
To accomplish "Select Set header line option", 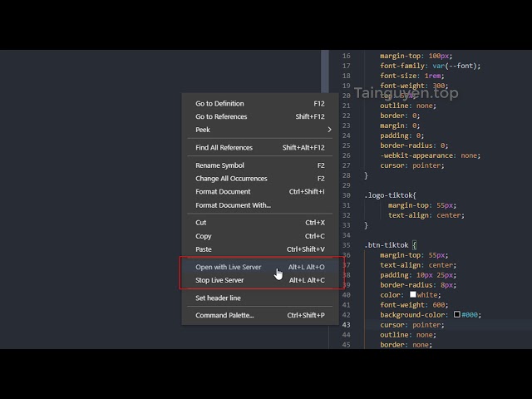I will click(260, 298).
